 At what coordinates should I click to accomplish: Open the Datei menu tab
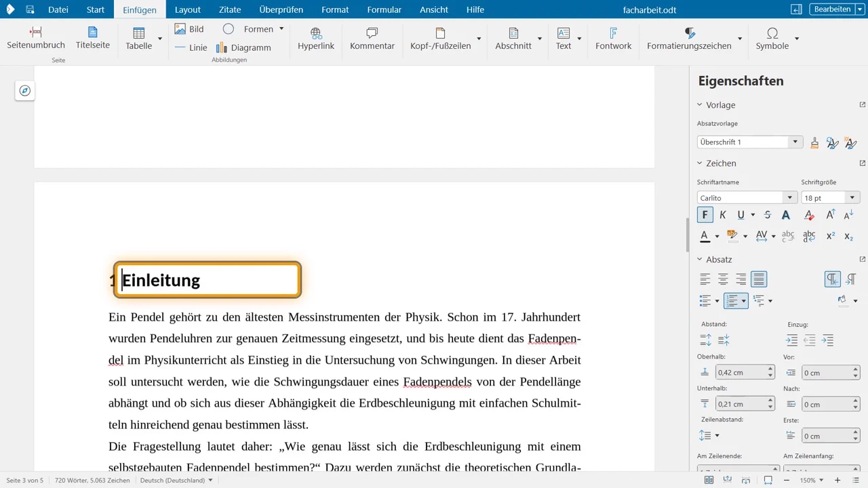58,9
